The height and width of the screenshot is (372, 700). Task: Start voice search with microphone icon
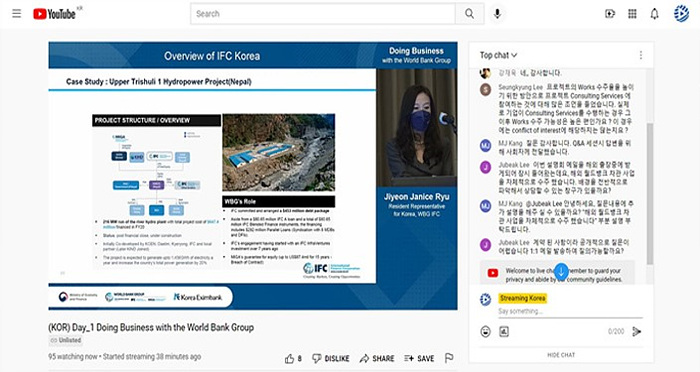tap(497, 14)
